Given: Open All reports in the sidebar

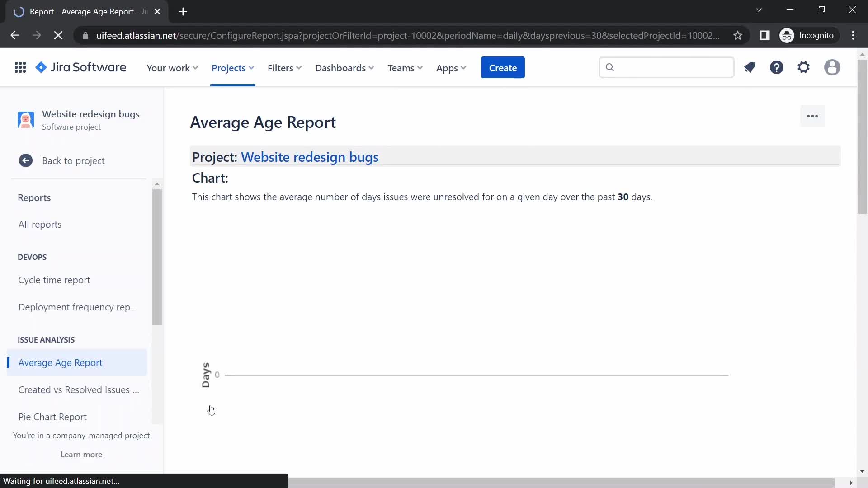Looking at the screenshot, I should [40, 225].
